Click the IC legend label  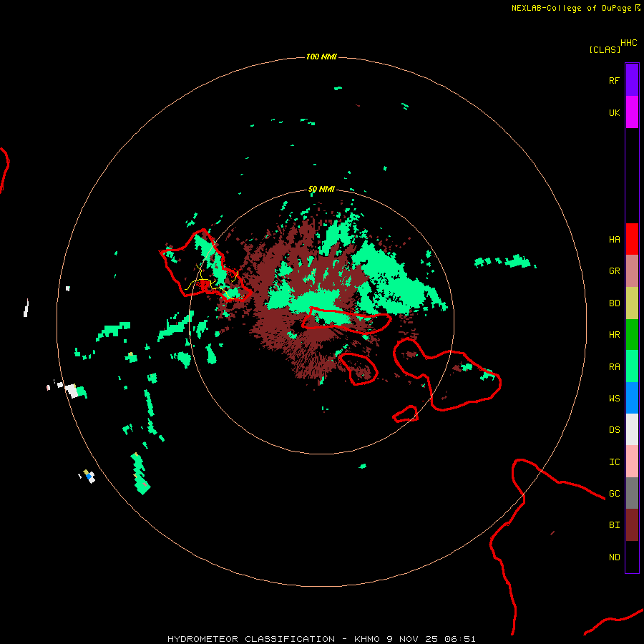pyautogui.click(x=614, y=462)
